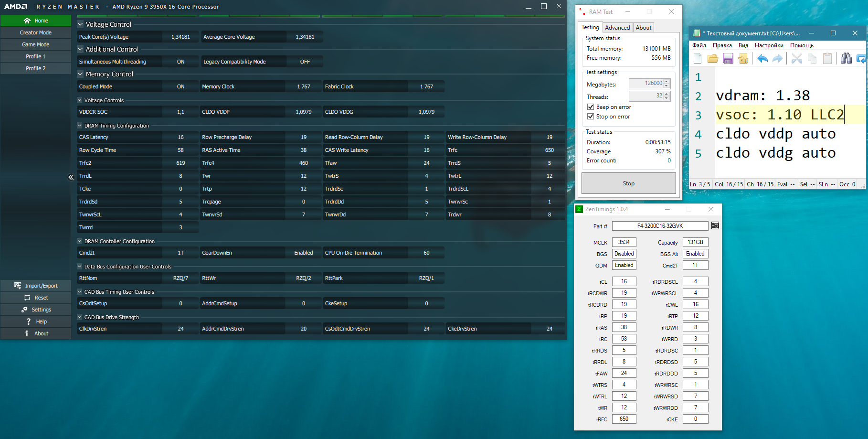
Task: Click the large Stop button in RAM Test
Action: (629, 183)
